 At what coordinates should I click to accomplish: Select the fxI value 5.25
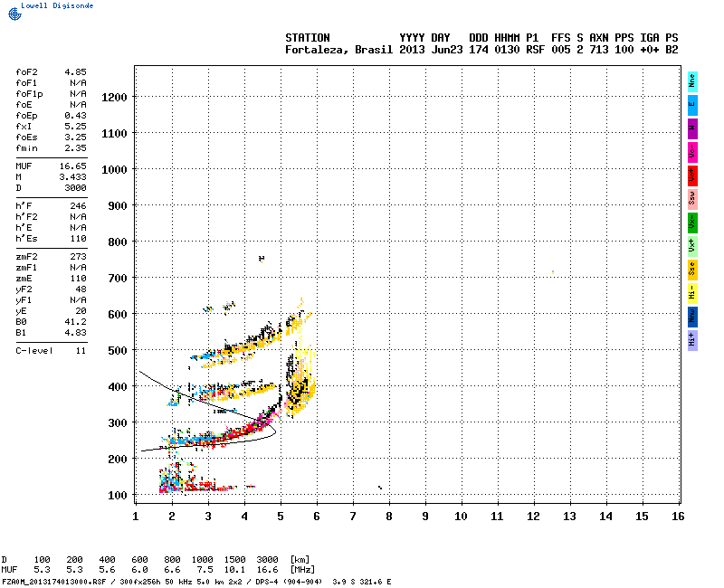click(75, 127)
